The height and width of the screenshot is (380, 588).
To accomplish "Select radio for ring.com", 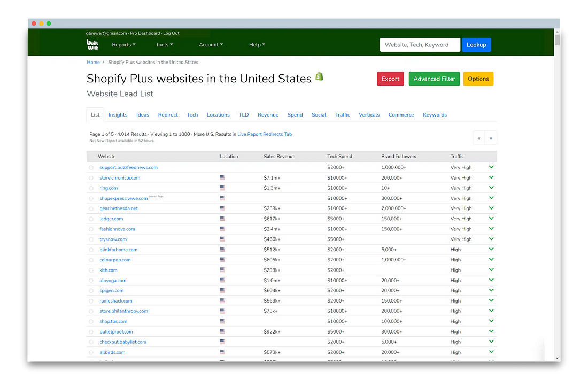I will [x=91, y=188].
